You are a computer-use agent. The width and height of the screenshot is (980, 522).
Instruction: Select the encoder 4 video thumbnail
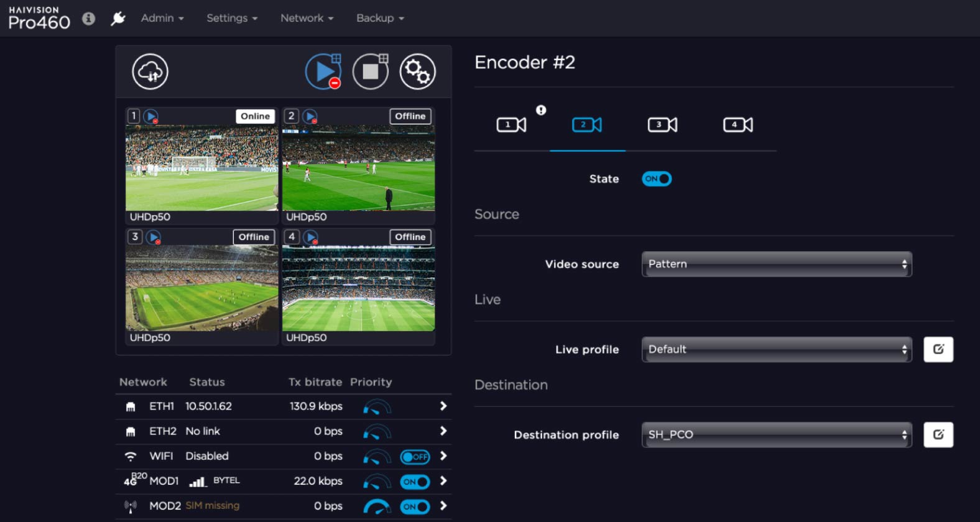[358, 288]
